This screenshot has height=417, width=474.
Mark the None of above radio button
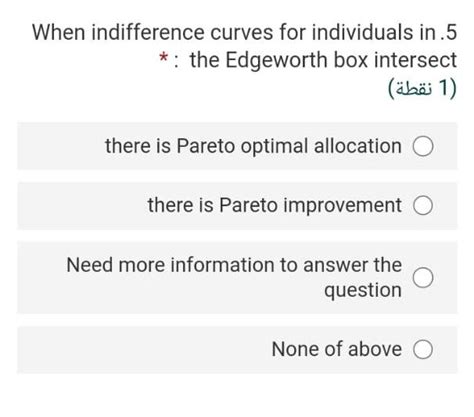tap(423, 349)
